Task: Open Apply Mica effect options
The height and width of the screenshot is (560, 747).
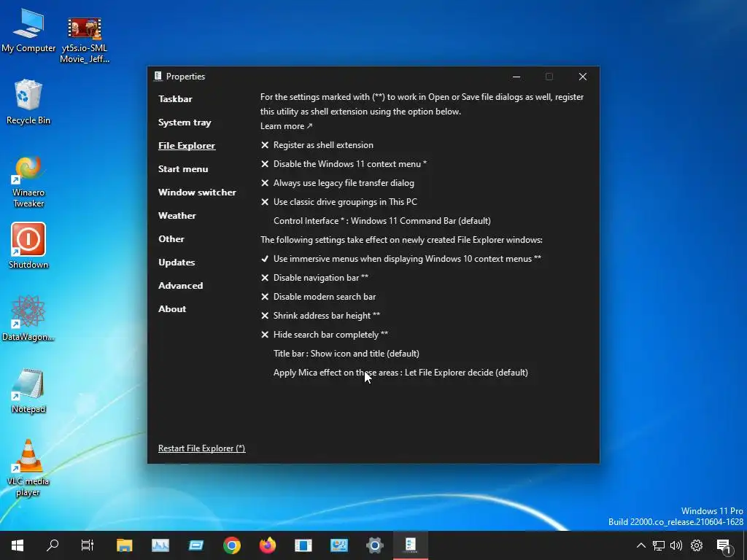Action: tap(400, 373)
